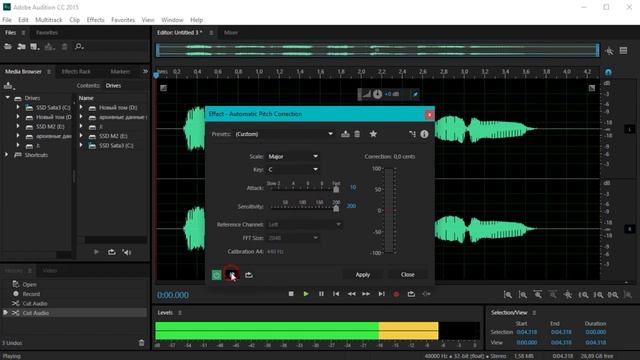The height and width of the screenshot is (360, 640).
Task: Pause playback in the transport bar
Action: (321, 294)
